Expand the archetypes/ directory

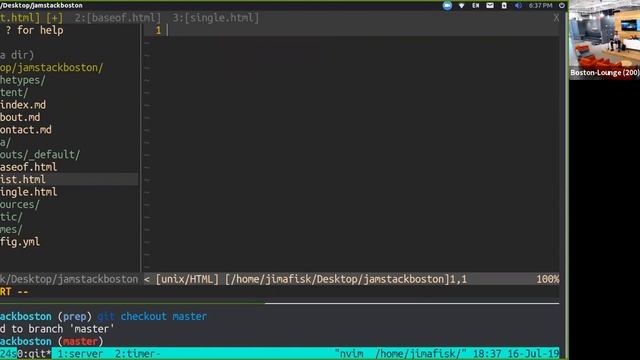tap(23, 80)
